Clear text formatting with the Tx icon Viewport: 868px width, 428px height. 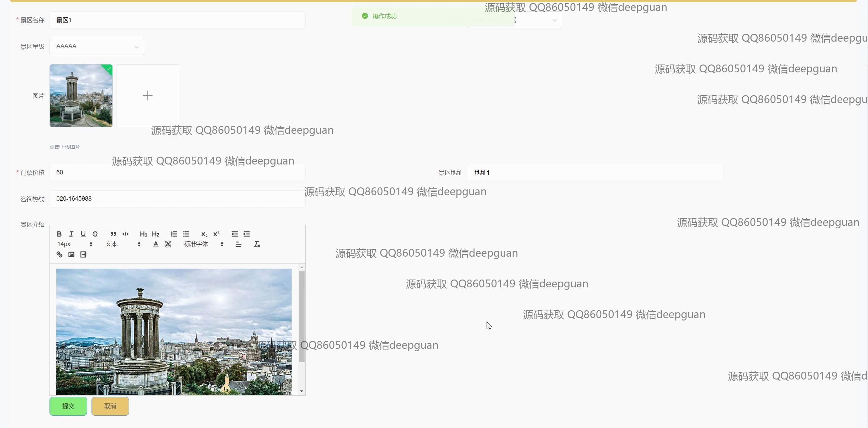[257, 244]
